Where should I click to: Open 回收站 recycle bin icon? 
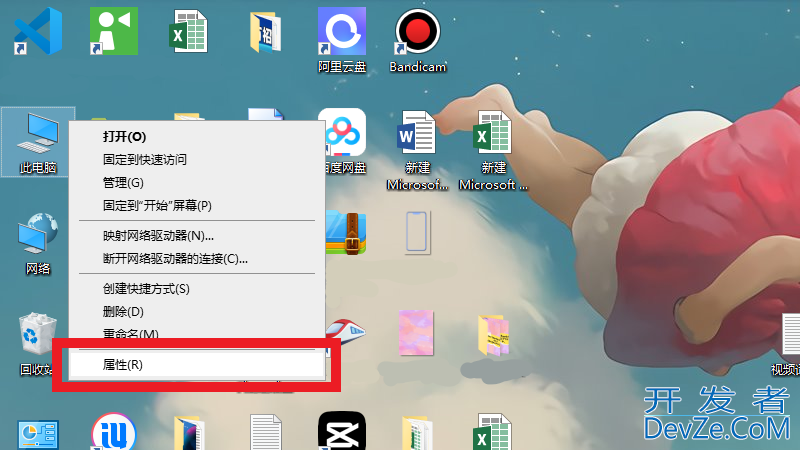[x=36, y=343]
